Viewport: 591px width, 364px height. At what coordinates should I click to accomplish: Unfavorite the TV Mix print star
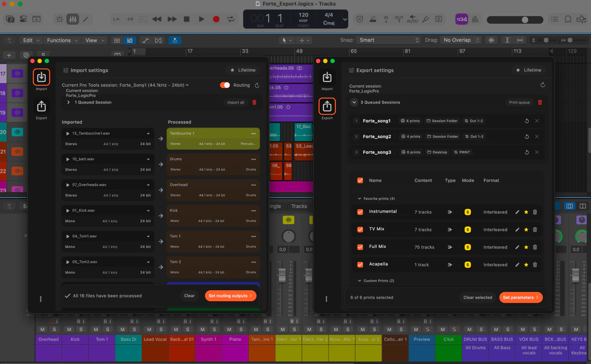[x=526, y=229]
